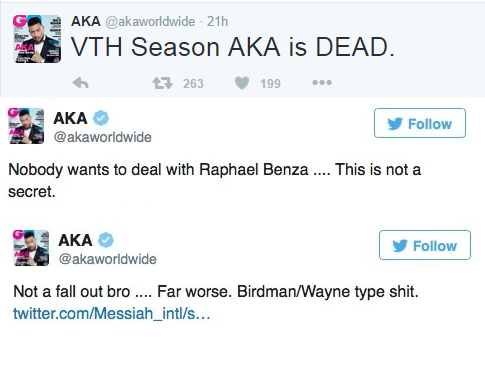Click the 263 retweet count
Image resolution: width=485 pixels, height=366 pixels.
193,83
